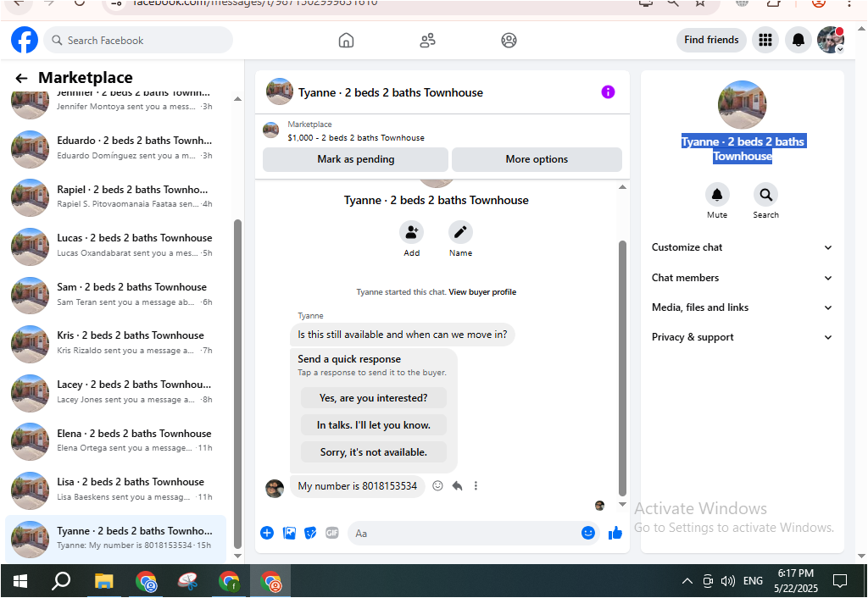868x598 pixels.
Task: Attach a photo with the image icon
Action: (289, 533)
